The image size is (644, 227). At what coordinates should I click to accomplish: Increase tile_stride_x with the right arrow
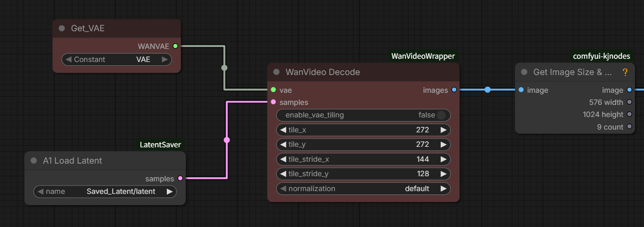[x=444, y=159]
